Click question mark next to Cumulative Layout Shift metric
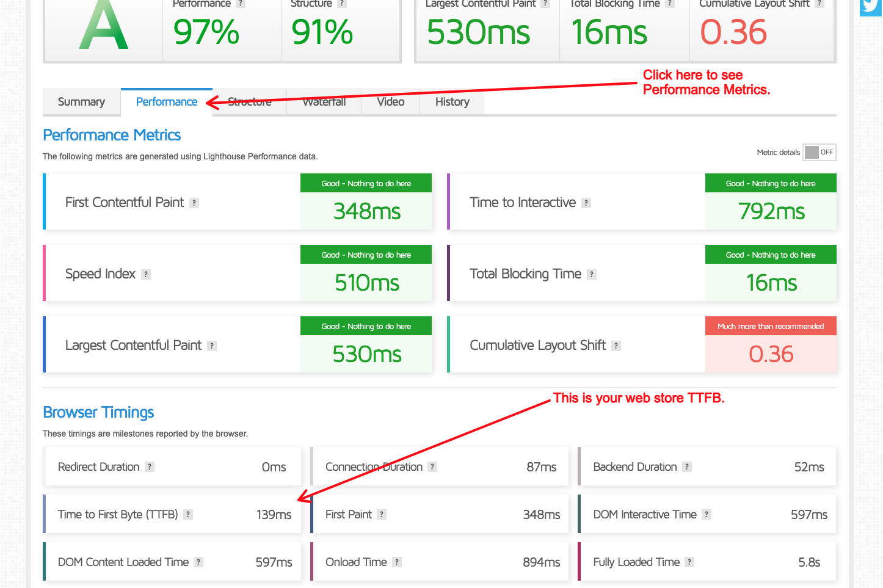 (x=616, y=346)
